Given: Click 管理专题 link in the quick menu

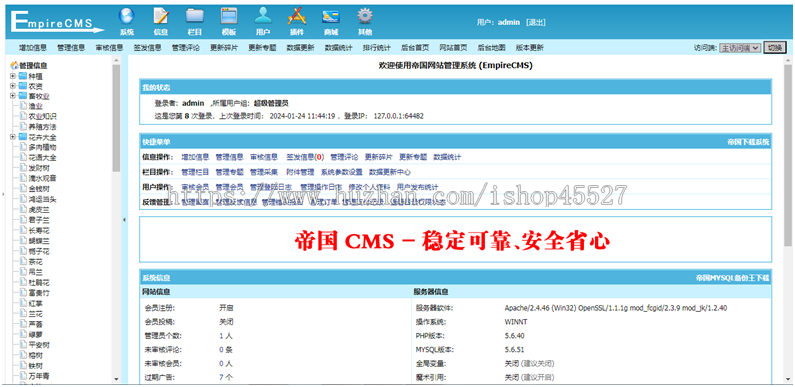Looking at the screenshot, I should coord(230,172).
